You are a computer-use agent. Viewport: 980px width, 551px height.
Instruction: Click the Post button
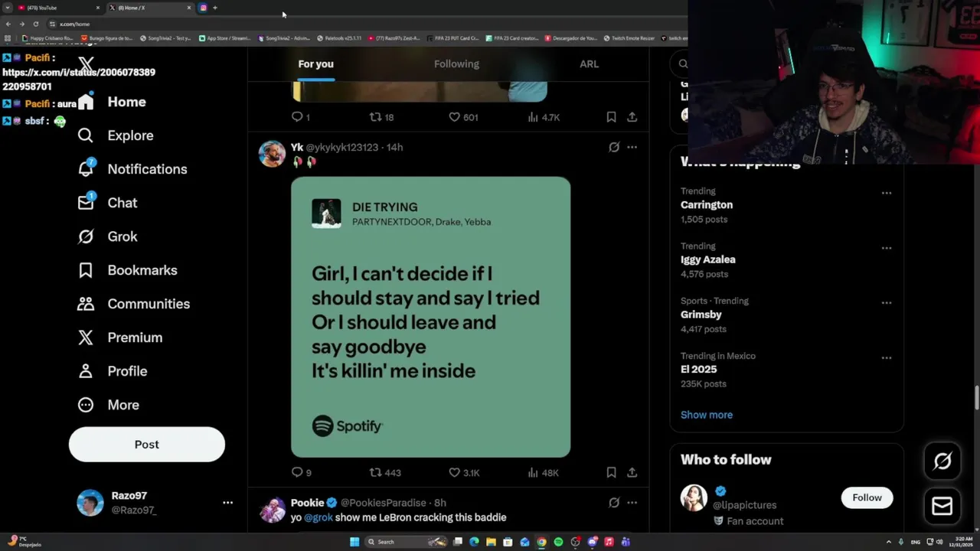(x=147, y=445)
